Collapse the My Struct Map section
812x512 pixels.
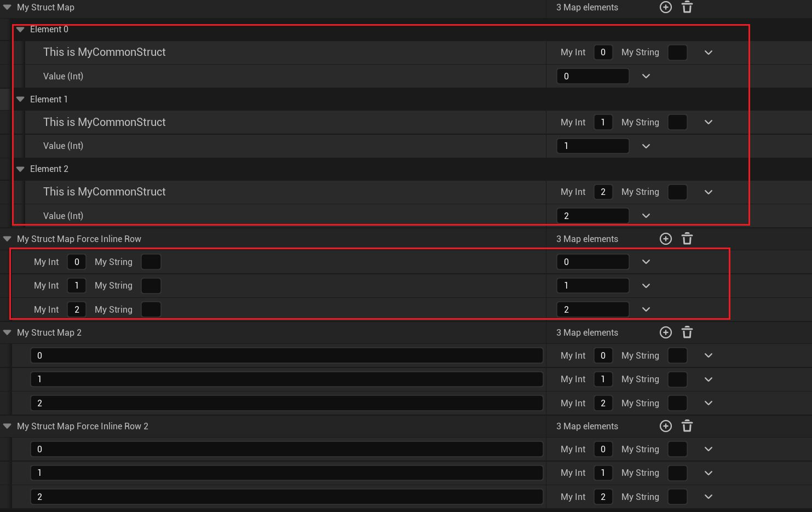pyautogui.click(x=7, y=7)
